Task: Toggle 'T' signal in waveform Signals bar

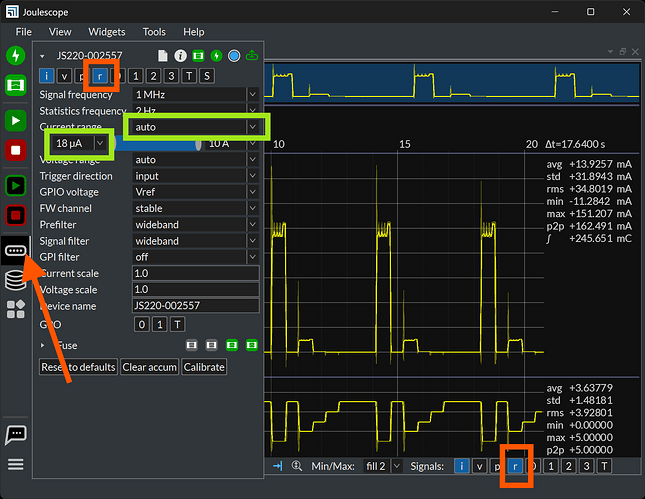Action: pyautogui.click(x=604, y=466)
